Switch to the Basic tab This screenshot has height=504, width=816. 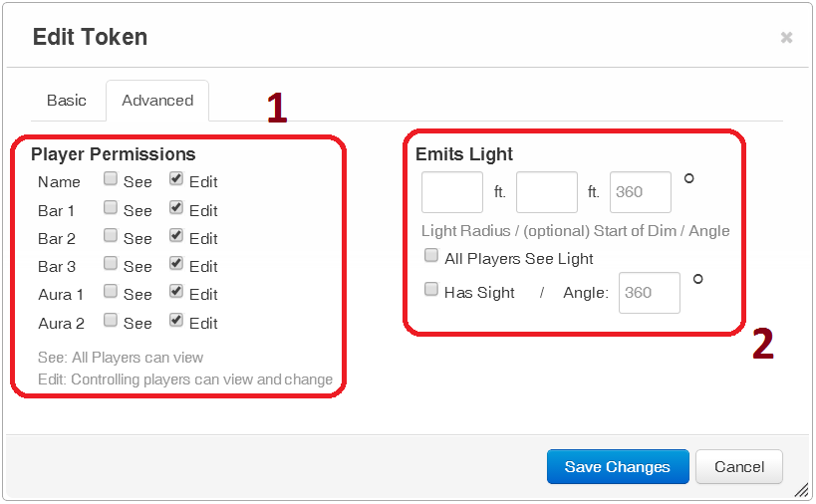(x=67, y=101)
